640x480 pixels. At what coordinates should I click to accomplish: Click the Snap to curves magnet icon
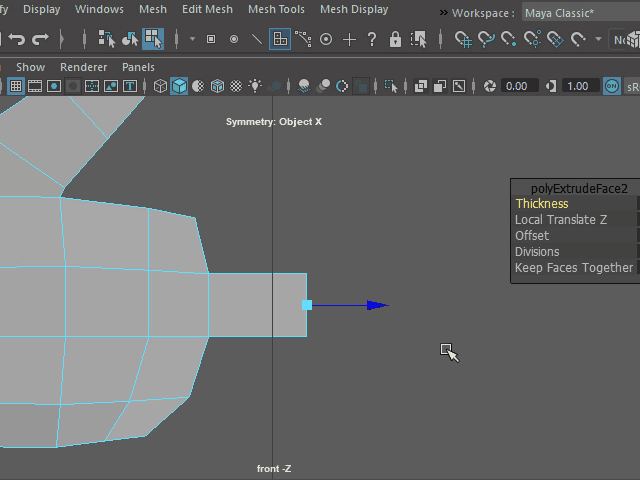coord(487,39)
